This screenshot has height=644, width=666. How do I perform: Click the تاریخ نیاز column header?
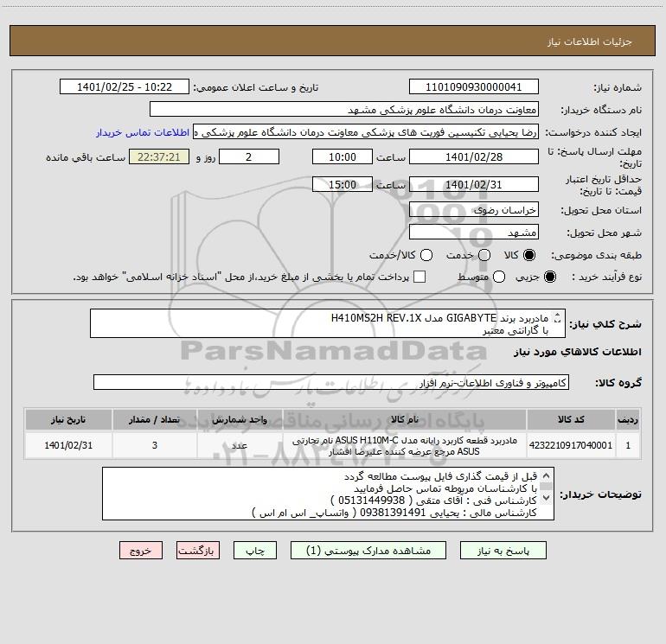coord(68,419)
